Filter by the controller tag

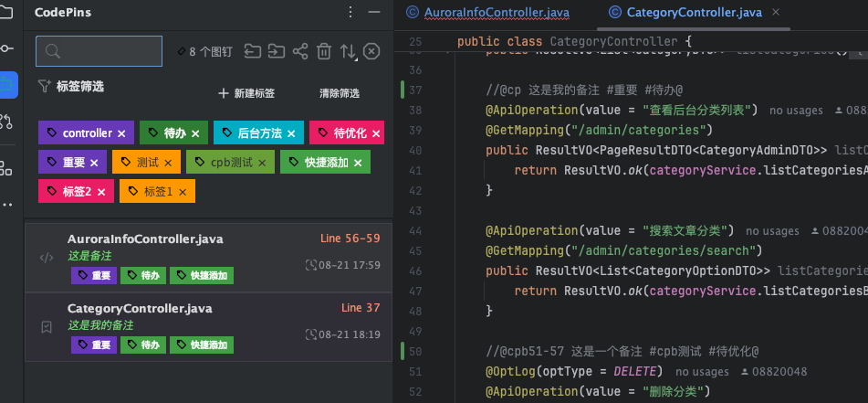(x=87, y=133)
